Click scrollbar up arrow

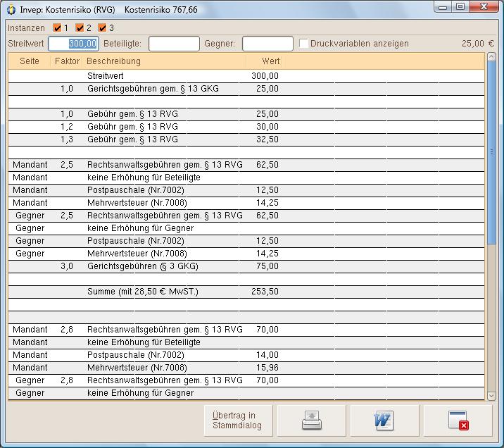pos(491,57)
